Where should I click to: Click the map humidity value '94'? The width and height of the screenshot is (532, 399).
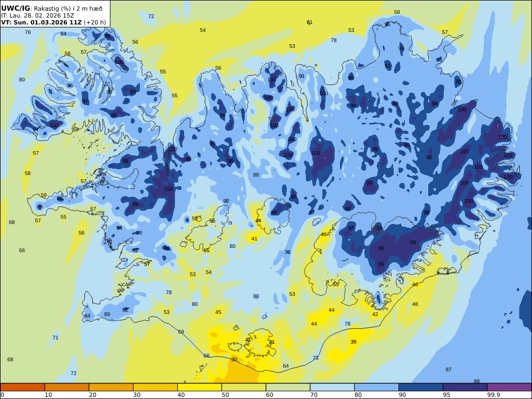click(119, 228)
